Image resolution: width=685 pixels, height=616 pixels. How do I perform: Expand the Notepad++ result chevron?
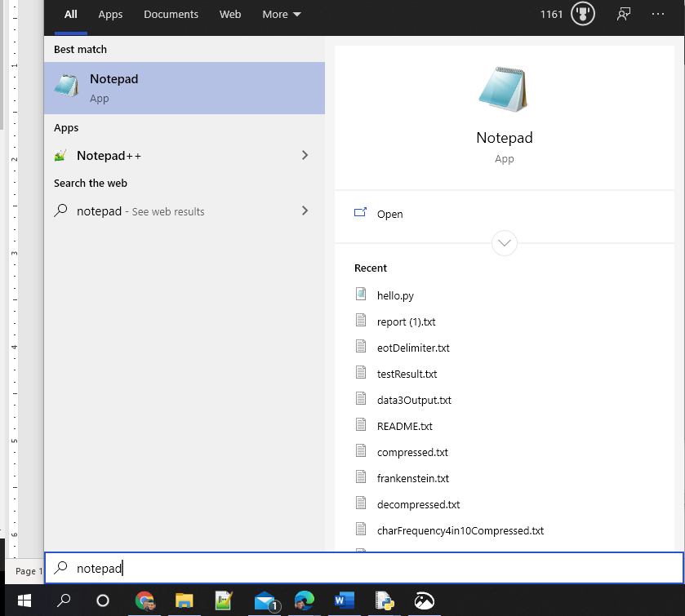coord(305,155)
